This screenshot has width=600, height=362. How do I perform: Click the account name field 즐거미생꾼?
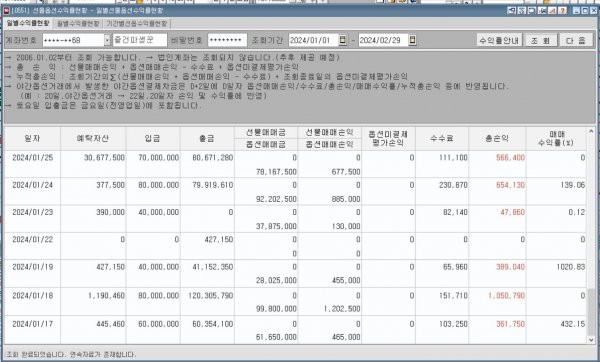(x=140, y=40)
